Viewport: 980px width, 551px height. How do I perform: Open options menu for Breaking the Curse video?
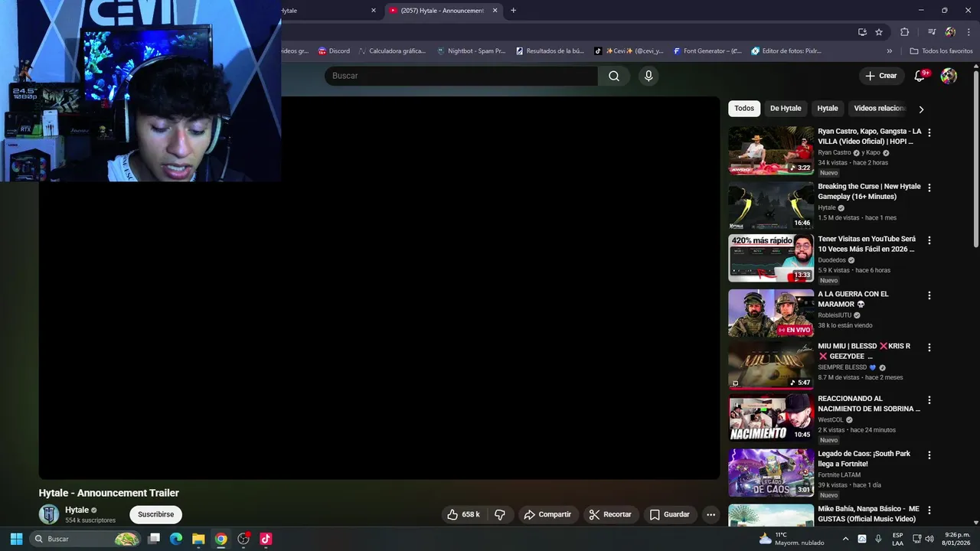(x=929, y=187)
